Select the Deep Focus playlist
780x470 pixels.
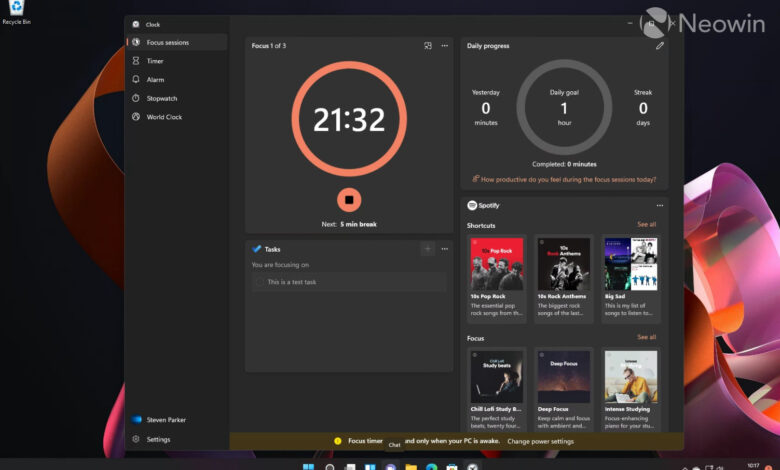(564, 389)
